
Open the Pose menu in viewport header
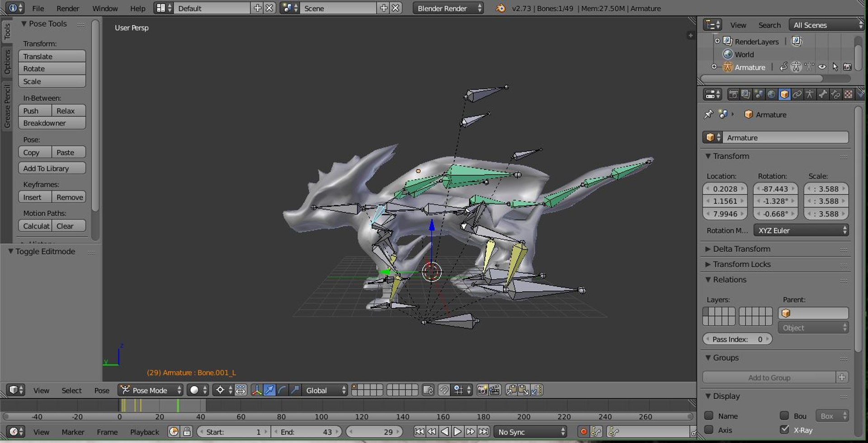tap(102, 390)
